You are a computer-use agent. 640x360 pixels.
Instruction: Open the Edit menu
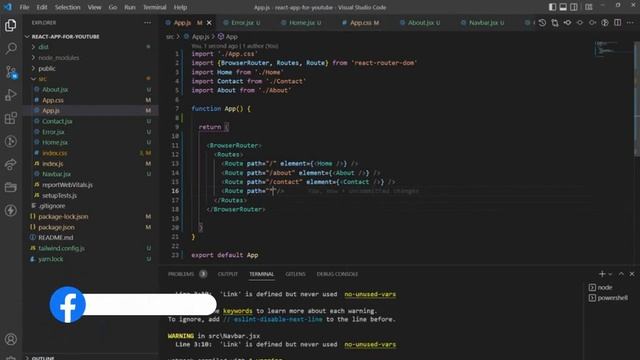[42, 7]
